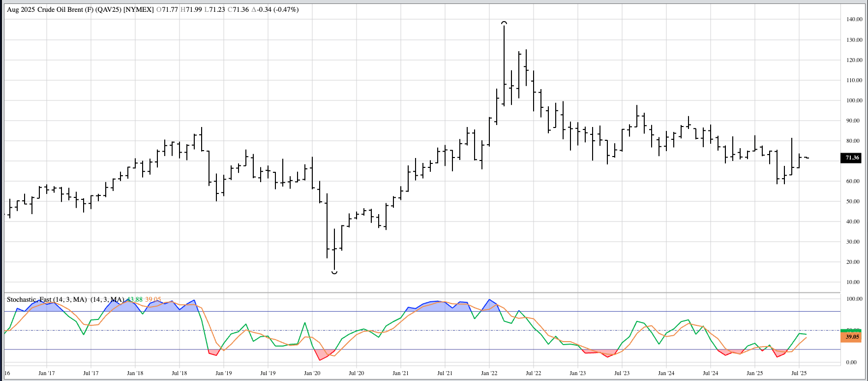The width and height of the screenshot is (868, 381).
Task: Click the price change -0.34 (-0.47%) text
Action: [x=275, y=9]
